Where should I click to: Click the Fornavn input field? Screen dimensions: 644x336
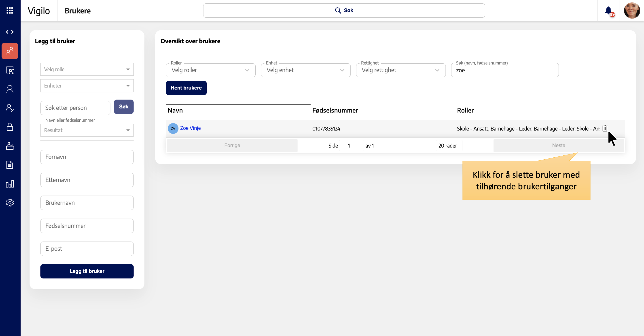(x=87, y=157)
